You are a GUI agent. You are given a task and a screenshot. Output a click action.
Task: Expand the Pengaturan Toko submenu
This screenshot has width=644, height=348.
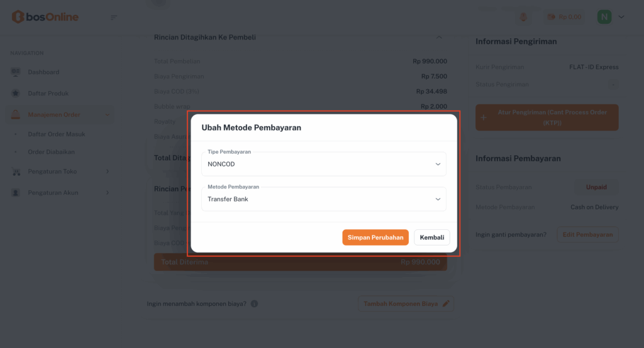pyautogui.click(x=108, y=171)
